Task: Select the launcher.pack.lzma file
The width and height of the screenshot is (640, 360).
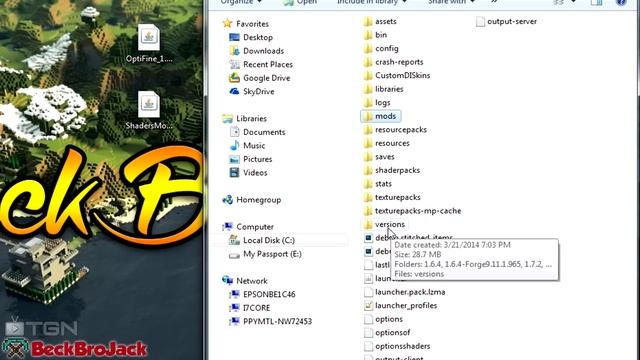Action: click(404, 291)
